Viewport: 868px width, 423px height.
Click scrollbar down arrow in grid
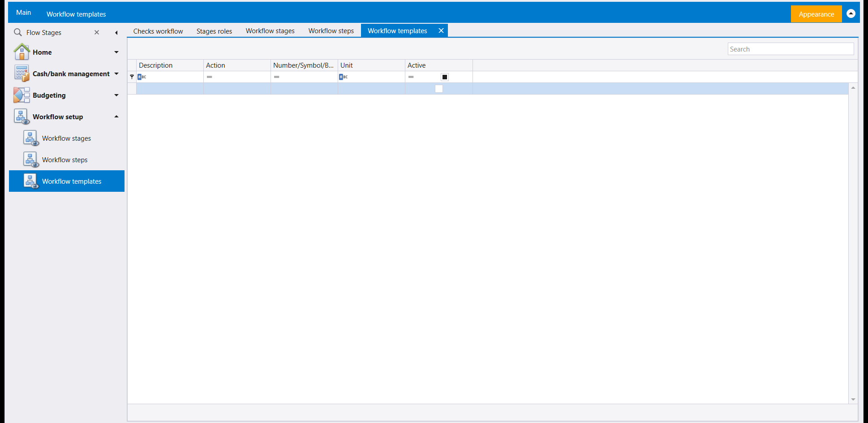pos(853,399)
